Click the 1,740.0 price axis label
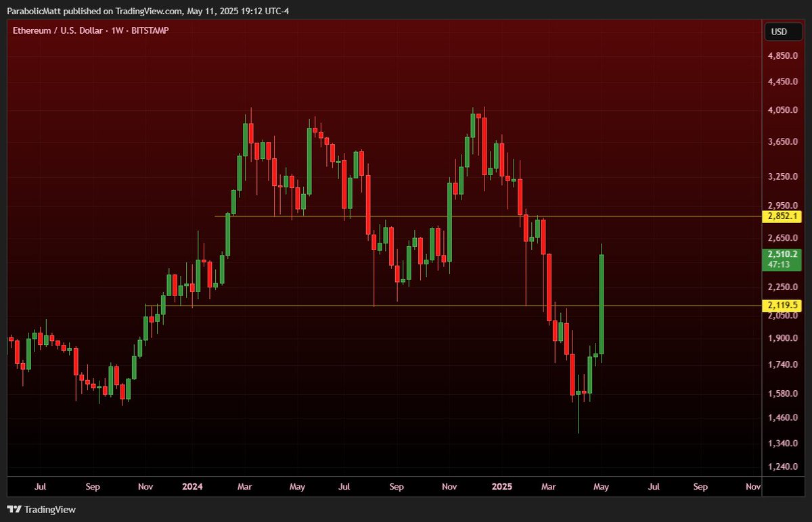812x522 pixels. click(782, 364)
